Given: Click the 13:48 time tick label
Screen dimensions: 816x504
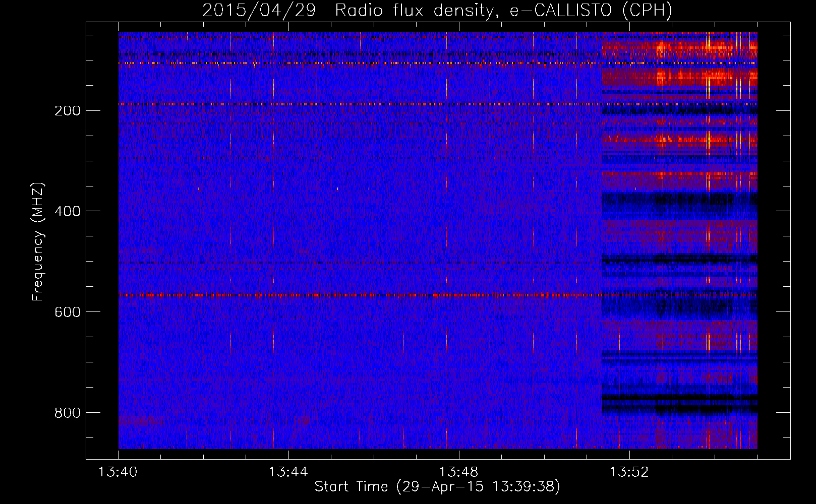Looking at the screenshot, I should click(x=459, y=472).
